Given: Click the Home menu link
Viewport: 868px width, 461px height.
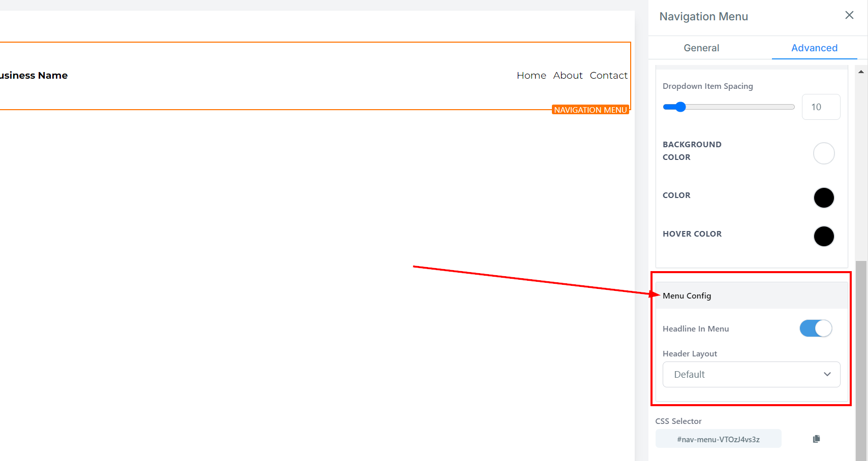Looking at the screenshot, I should click(x=532, y=76).
